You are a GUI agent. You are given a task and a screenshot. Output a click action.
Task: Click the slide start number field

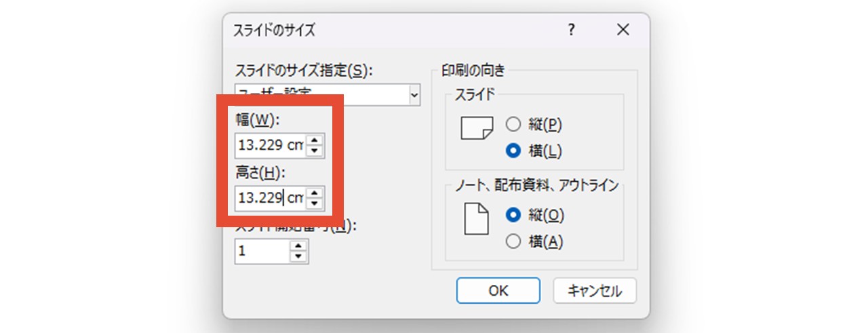262,252
